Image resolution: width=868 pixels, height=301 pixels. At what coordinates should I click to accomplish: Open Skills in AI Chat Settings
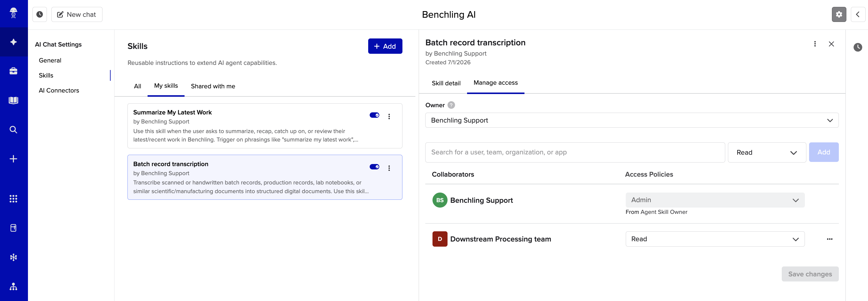(x=46, y=75)
